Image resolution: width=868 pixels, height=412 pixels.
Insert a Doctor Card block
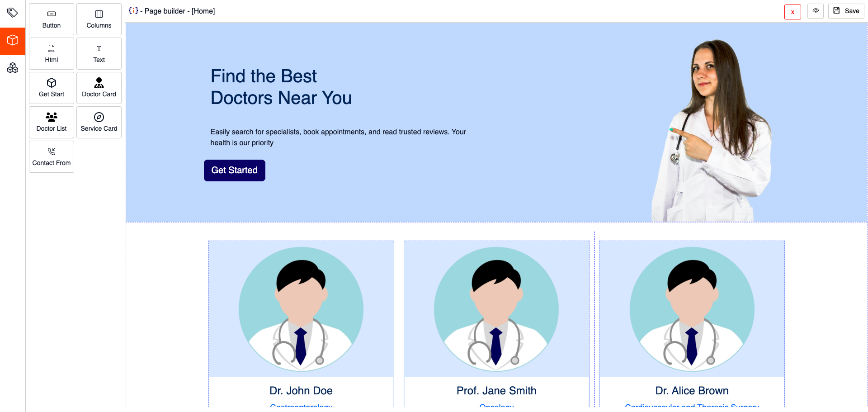tap(99, 88)
